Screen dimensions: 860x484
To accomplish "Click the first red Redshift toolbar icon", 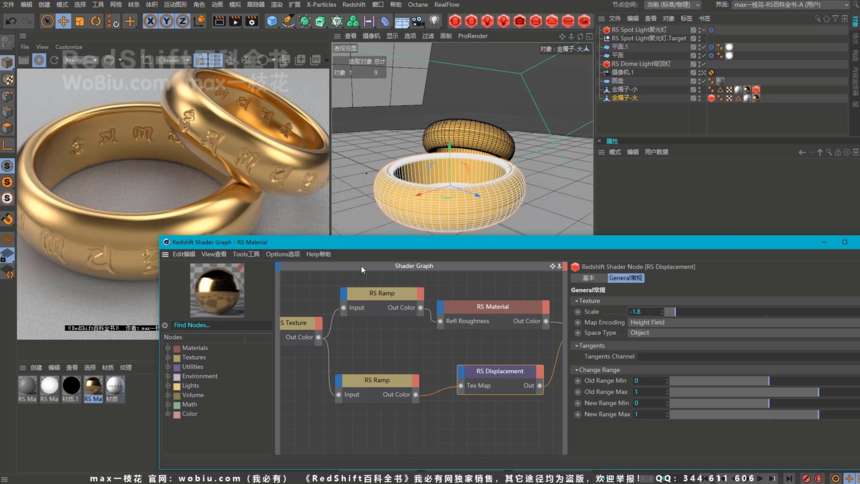I will click(x=455, y=21).
